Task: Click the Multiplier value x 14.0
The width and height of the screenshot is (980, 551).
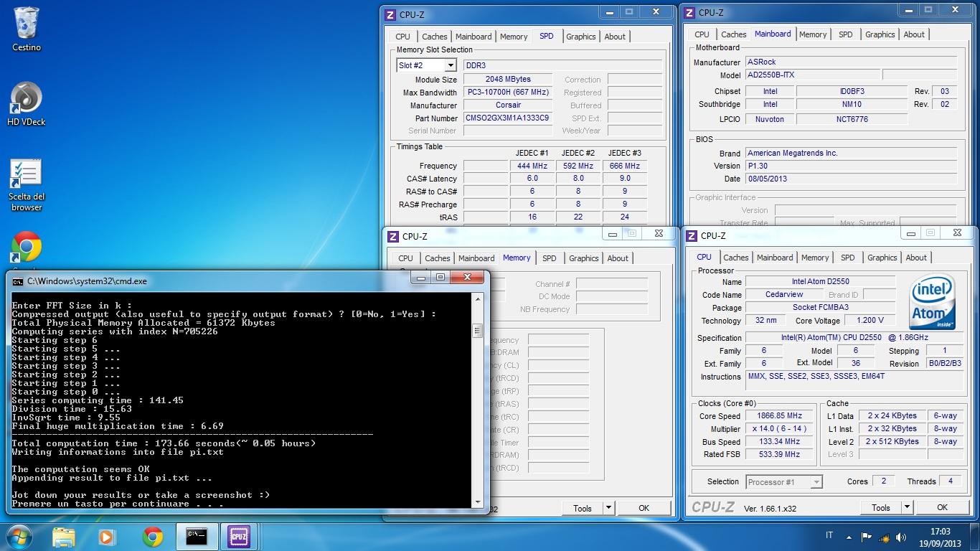Action: point(779,429)
